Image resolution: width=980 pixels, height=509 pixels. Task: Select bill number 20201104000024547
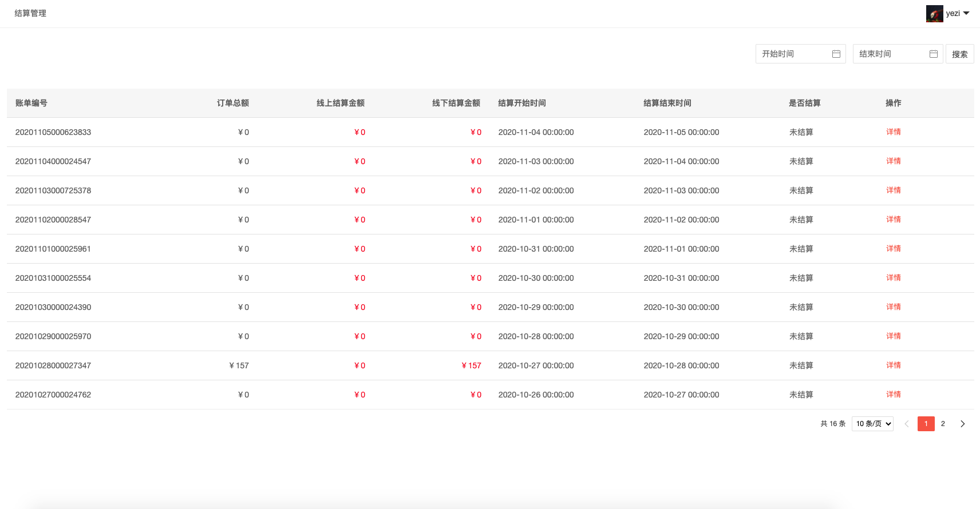click(53, 161)
